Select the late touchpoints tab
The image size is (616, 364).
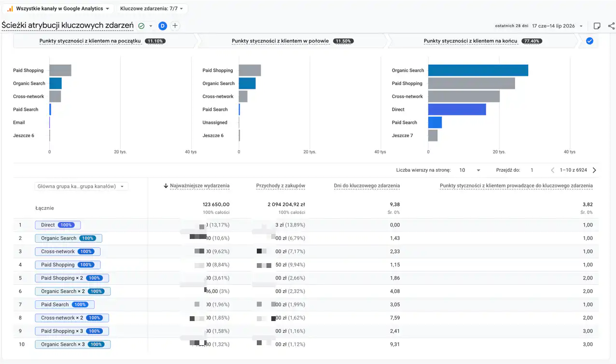[483, 41]
